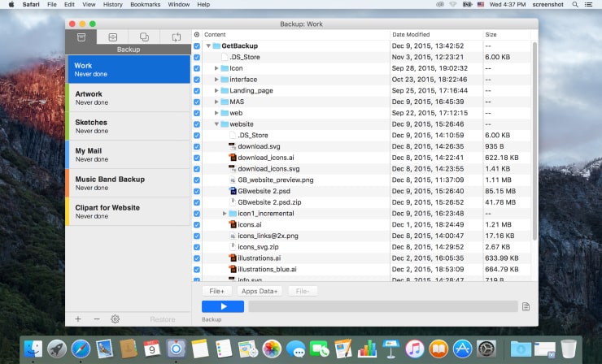Open the Window menu
602x364 pixels.
178,5
